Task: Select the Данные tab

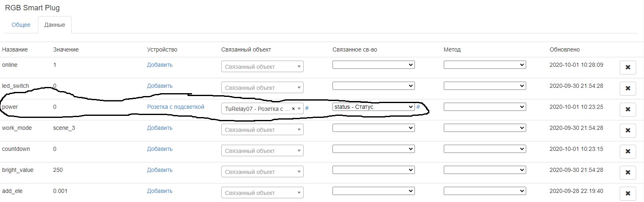Action: pyautogui.click(x=54, y=25)
